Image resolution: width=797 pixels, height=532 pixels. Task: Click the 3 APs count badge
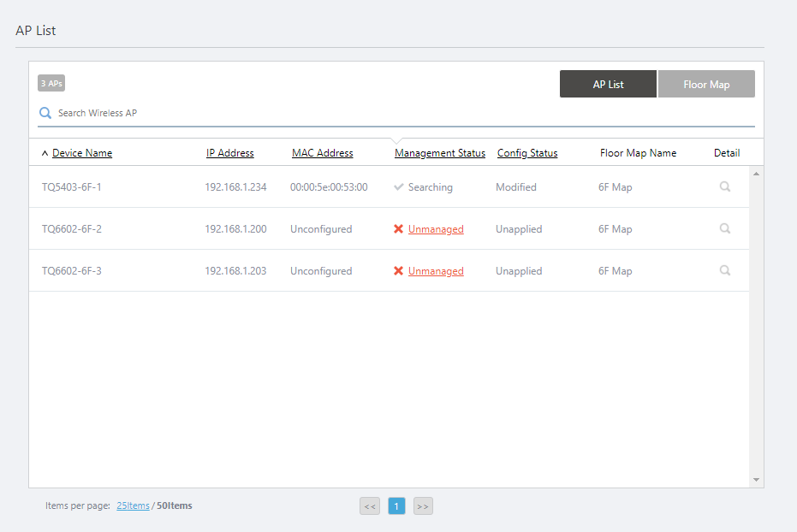(x=51, y=83)
